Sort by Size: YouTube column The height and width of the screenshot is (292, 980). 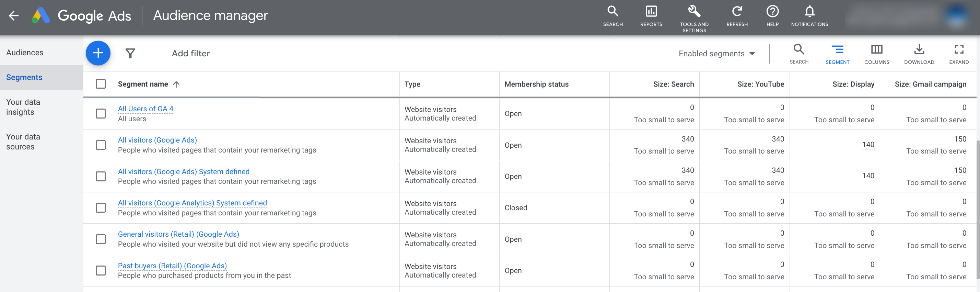pyautogui.click(x=760, y=84)
